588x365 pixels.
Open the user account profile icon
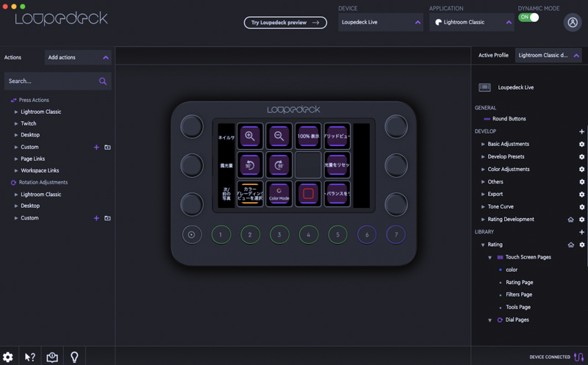click(x=573, y=23)
